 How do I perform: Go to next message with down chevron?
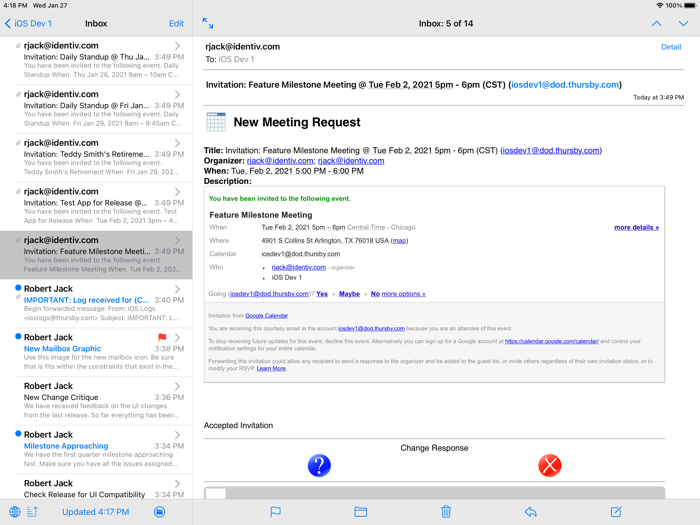click(683, 23)
